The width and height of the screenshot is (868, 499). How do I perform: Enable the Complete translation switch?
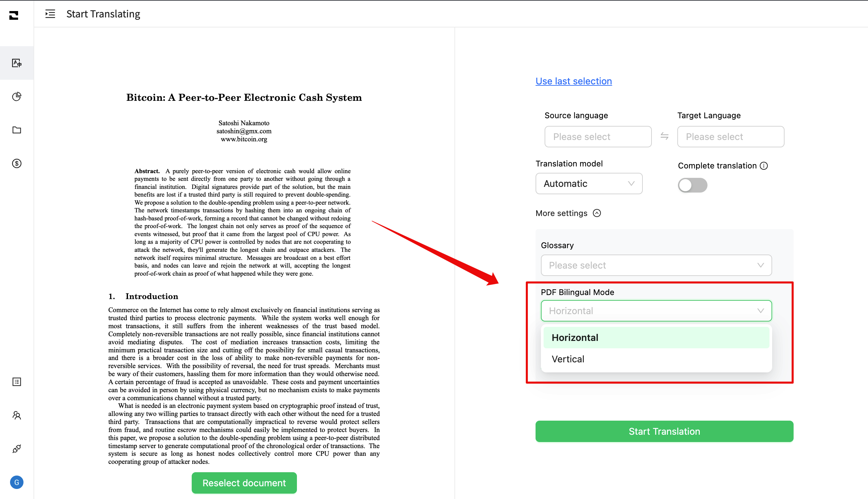[692, 186]
